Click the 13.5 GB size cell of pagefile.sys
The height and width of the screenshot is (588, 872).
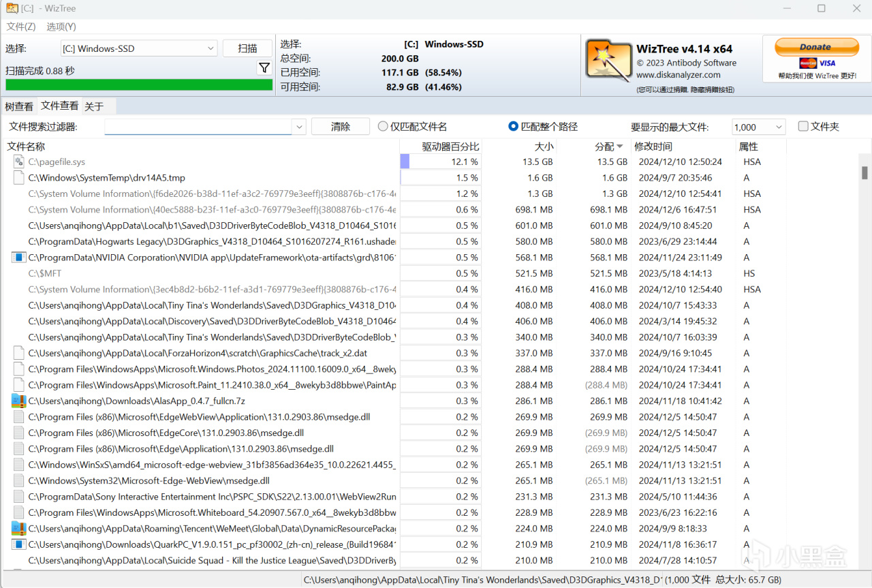[x=538, y=161]
